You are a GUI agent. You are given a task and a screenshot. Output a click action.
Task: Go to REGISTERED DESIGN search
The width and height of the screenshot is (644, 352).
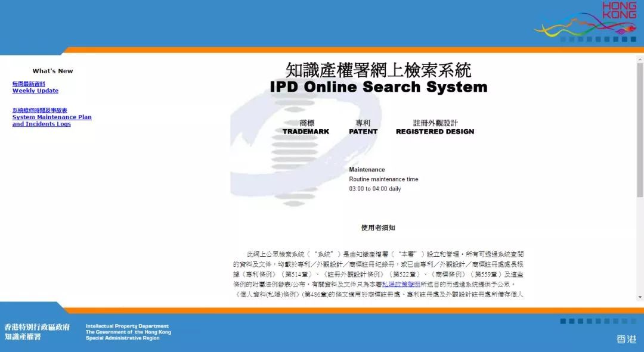435,132
